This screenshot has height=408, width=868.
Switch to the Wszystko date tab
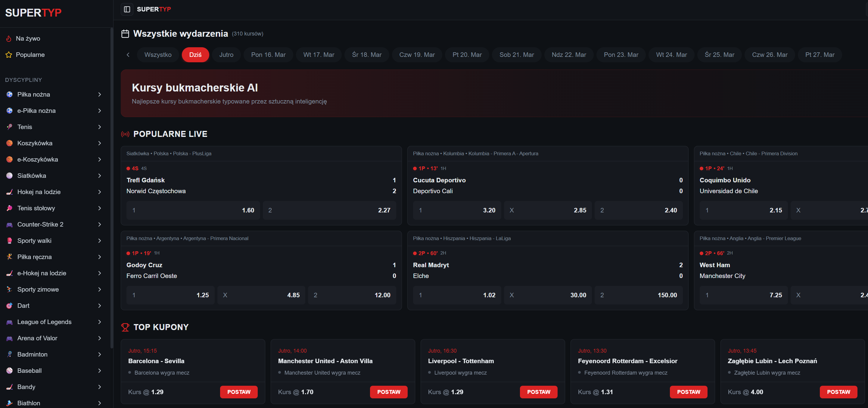tap(158, 55)
